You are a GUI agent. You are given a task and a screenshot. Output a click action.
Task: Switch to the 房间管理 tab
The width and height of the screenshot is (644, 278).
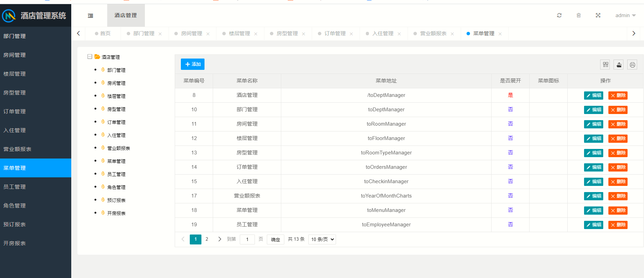191,34
